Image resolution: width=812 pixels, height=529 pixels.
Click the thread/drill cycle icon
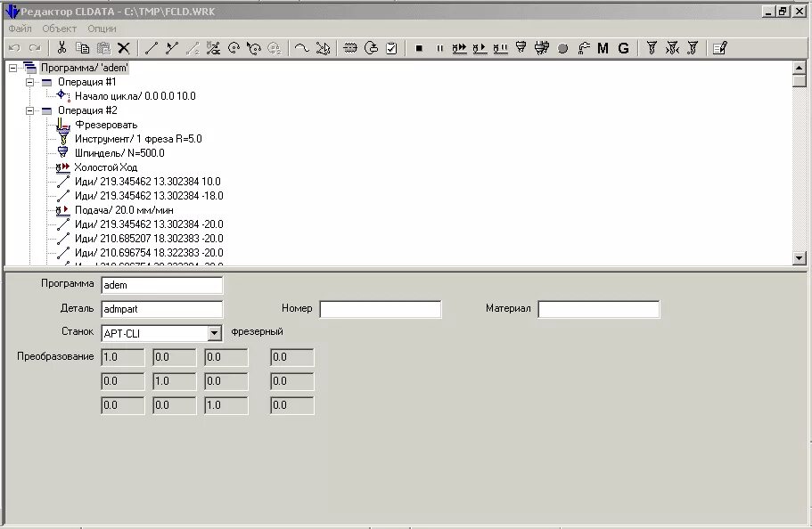[x=350, y=48]
